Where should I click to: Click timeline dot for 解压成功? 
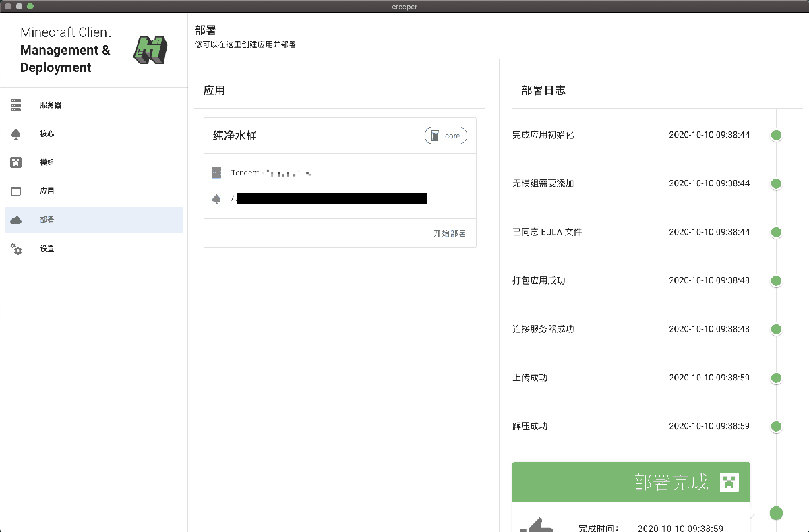(x=776, y=427)
